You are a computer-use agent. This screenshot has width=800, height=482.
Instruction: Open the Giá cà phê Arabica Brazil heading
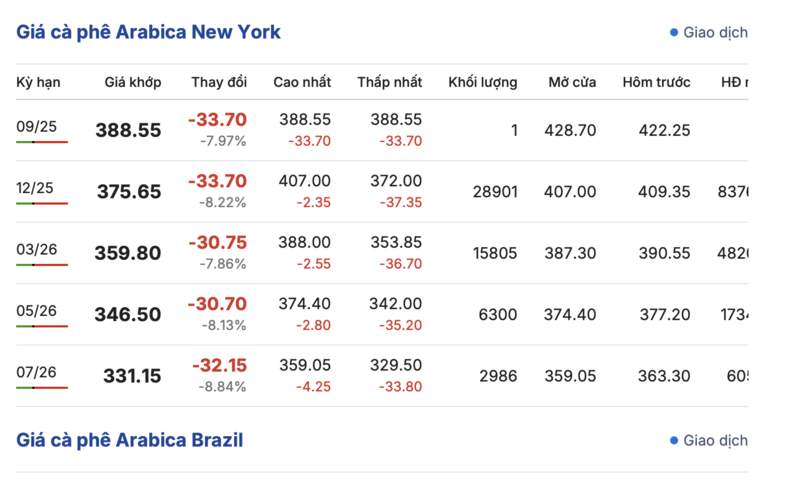point(130,440)
